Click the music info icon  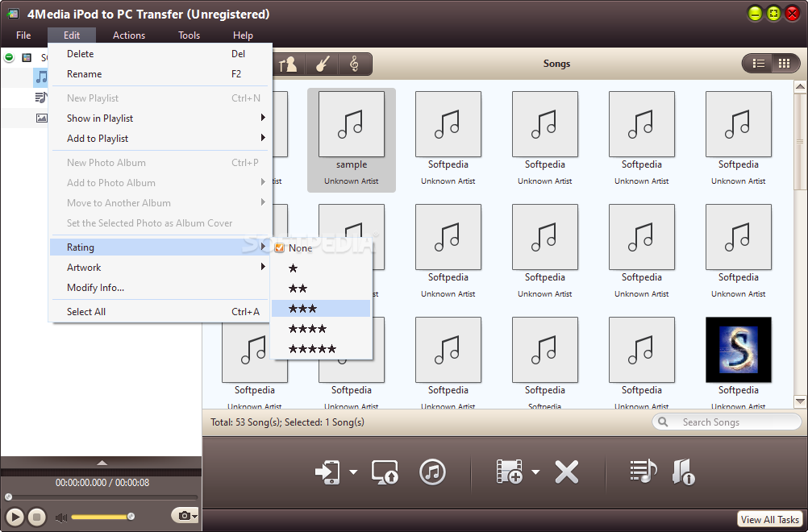point(684,472)
